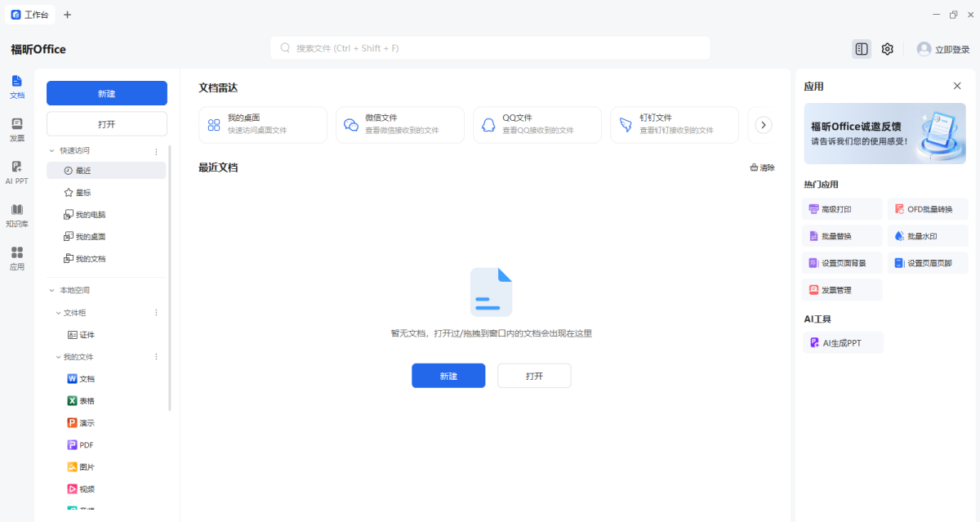
Task: Collapse the 文件柜 tree node
Action: coord(58,313)
